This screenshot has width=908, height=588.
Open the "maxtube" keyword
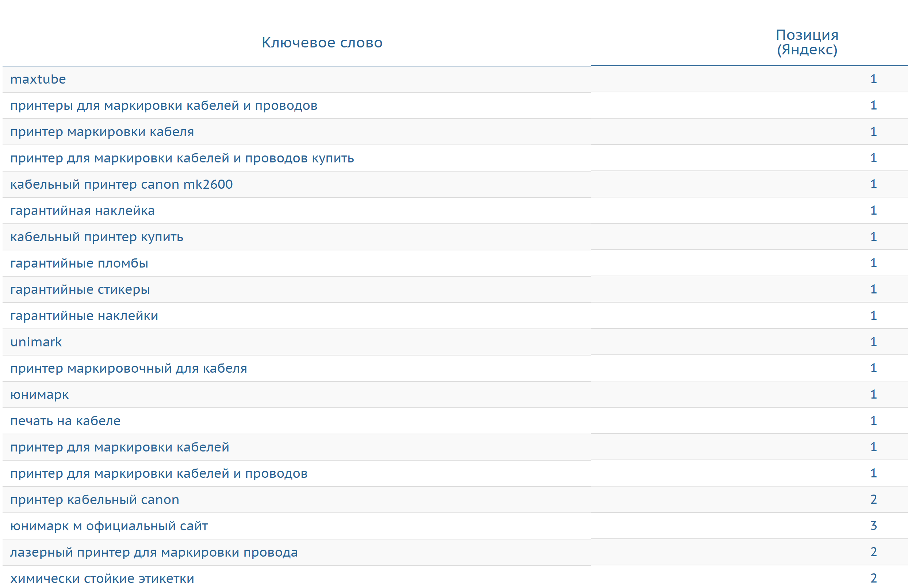(x=38, y=79)
